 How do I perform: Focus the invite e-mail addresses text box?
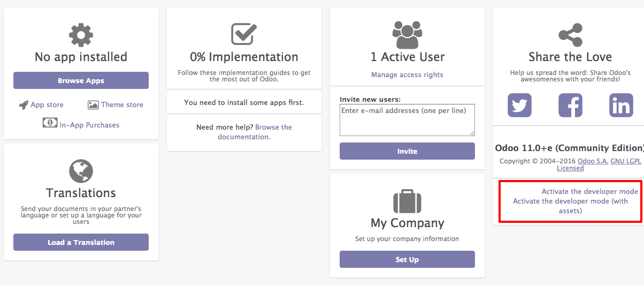click(x=407, y=120)
